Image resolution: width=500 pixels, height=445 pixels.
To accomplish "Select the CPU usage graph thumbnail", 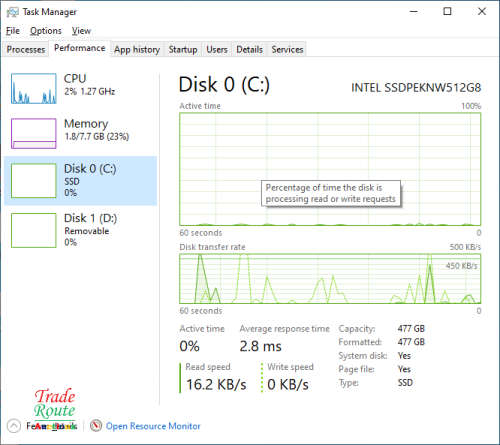I will [34, 88].
